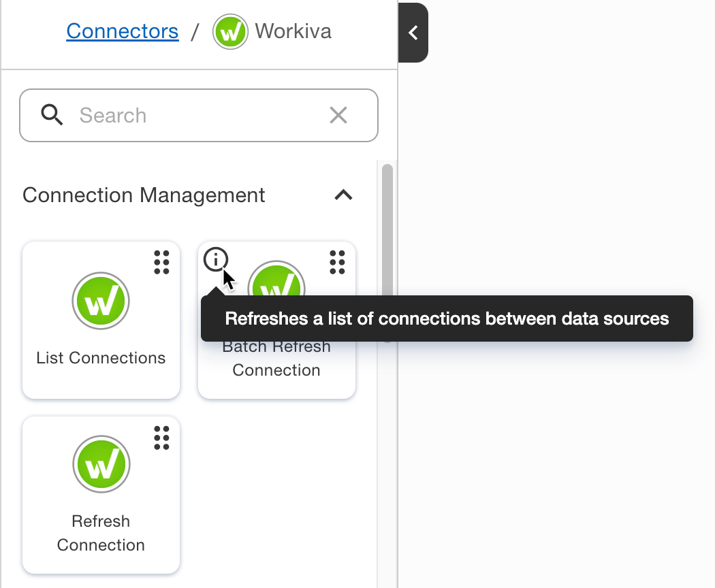Viewport: 715px width, 588px height.
Task: Click the magnifying glass search icon
Action: pos(52,115)
